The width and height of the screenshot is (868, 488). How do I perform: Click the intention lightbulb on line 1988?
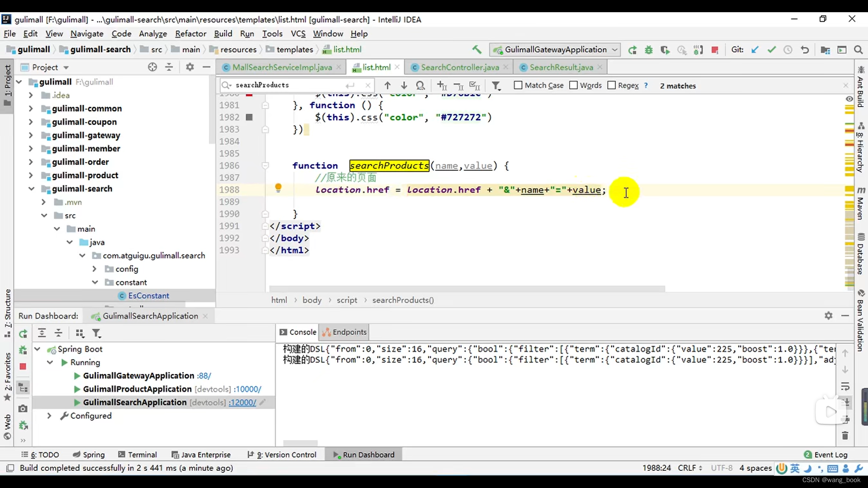(278, 188)
